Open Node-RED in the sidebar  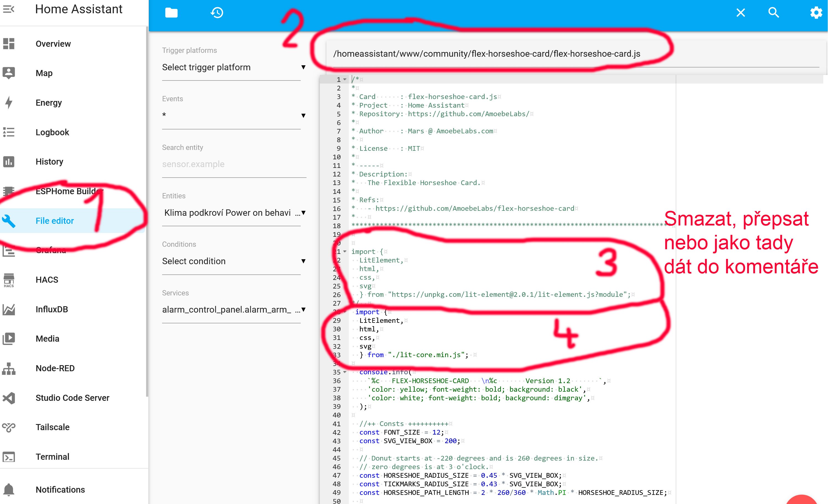(x=55, y=368)
